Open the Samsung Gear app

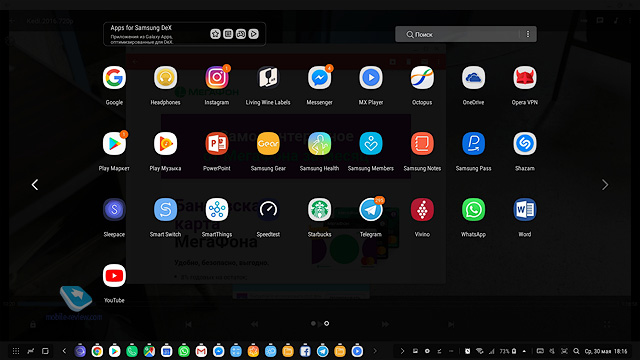click(268, 144)
